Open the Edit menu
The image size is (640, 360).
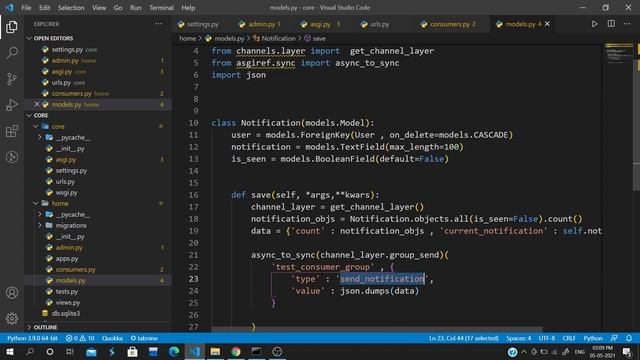[x=44, y=8]
